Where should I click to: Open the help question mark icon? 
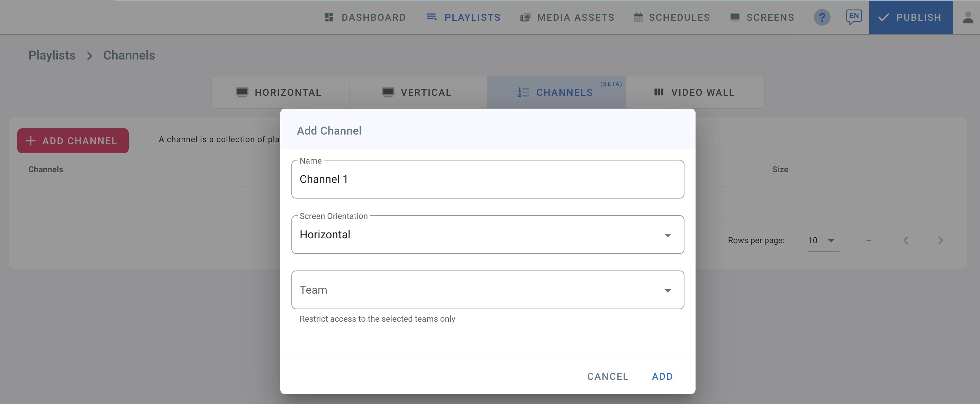pos(823,17)
